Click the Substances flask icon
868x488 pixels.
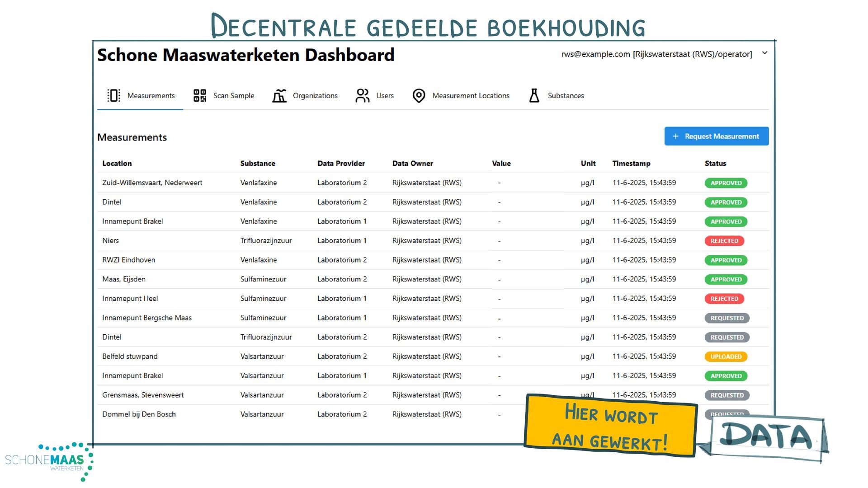tap(534, 95)
